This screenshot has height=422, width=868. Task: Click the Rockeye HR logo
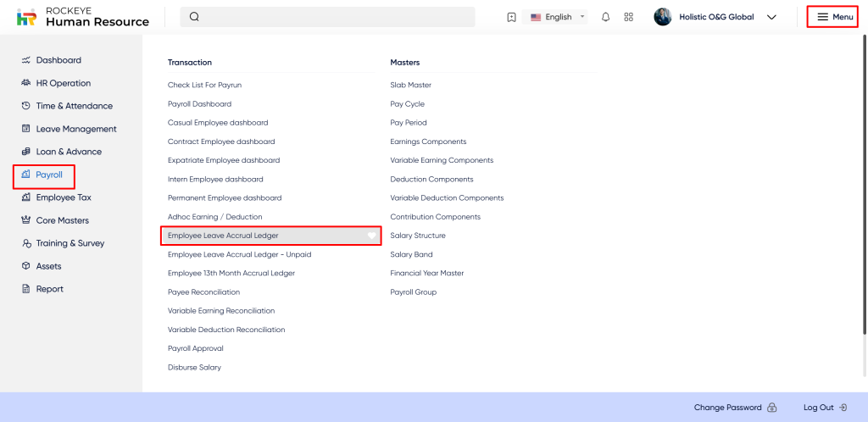coord(27,17)
